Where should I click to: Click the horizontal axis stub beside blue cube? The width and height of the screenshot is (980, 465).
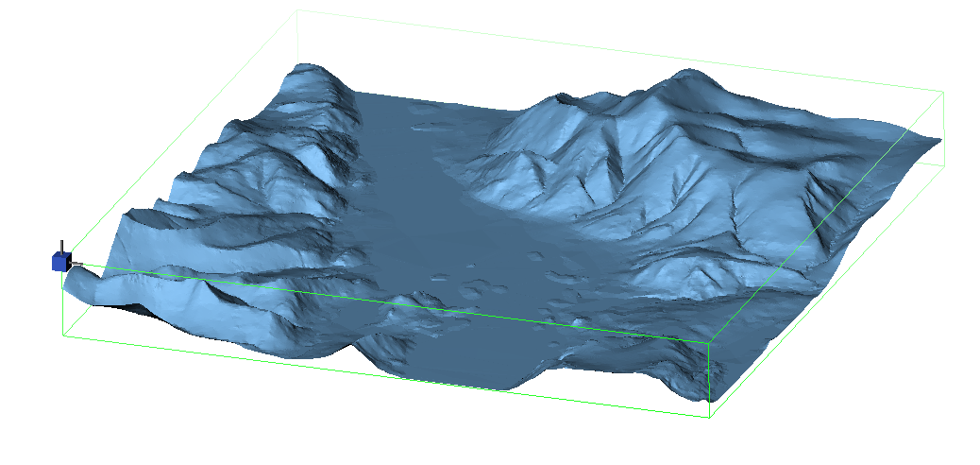76,263
